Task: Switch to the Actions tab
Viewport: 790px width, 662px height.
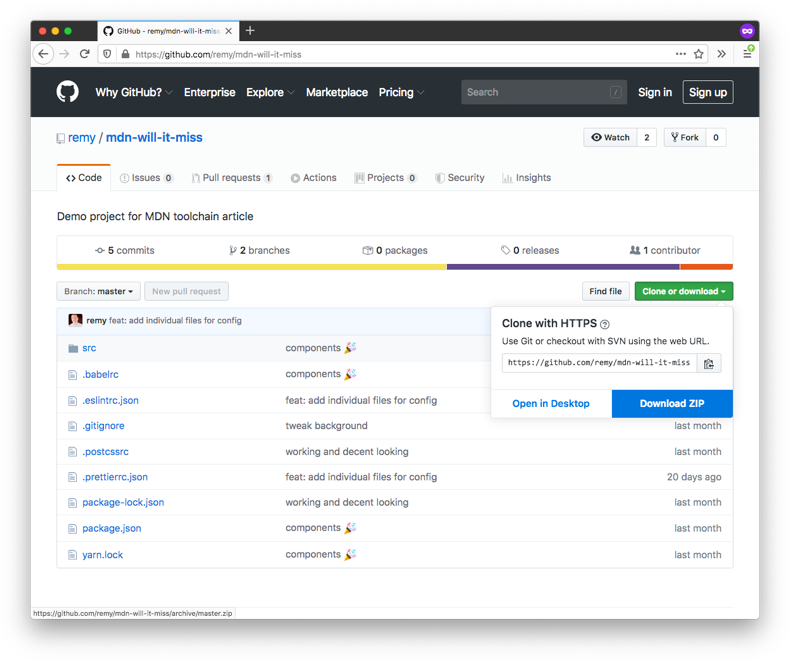Action: 313,178
